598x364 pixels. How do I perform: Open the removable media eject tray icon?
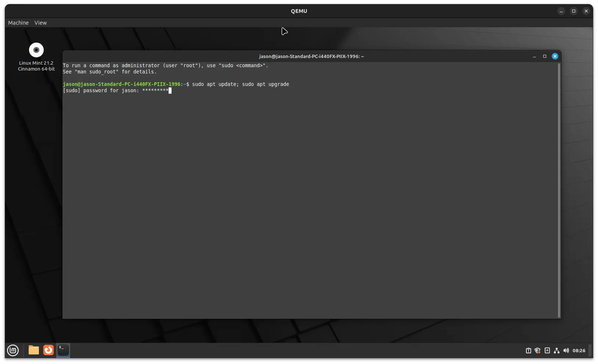pyautogui.click(x=547, y=350)
